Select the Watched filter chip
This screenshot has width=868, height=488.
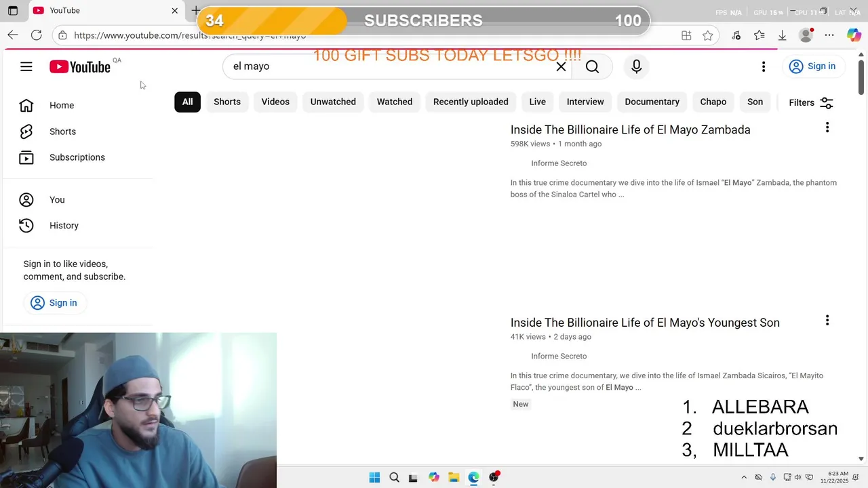395,102
